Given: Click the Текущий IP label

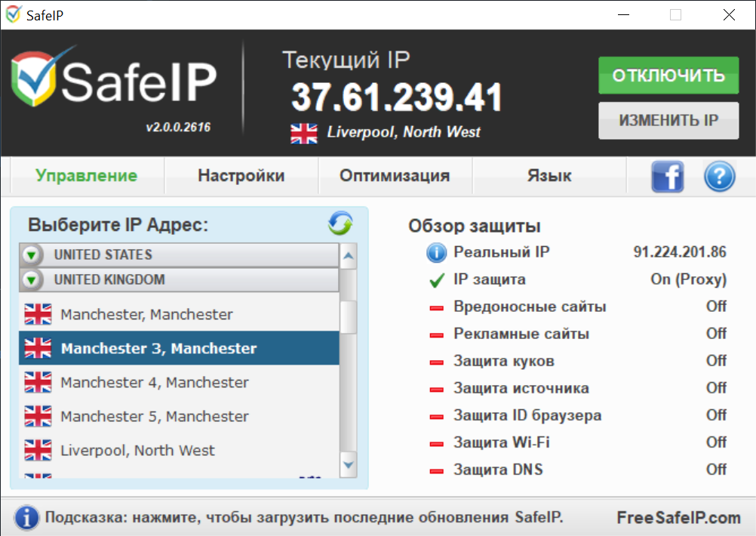Looking at the screenshot, I should click(x=346, y=60).
